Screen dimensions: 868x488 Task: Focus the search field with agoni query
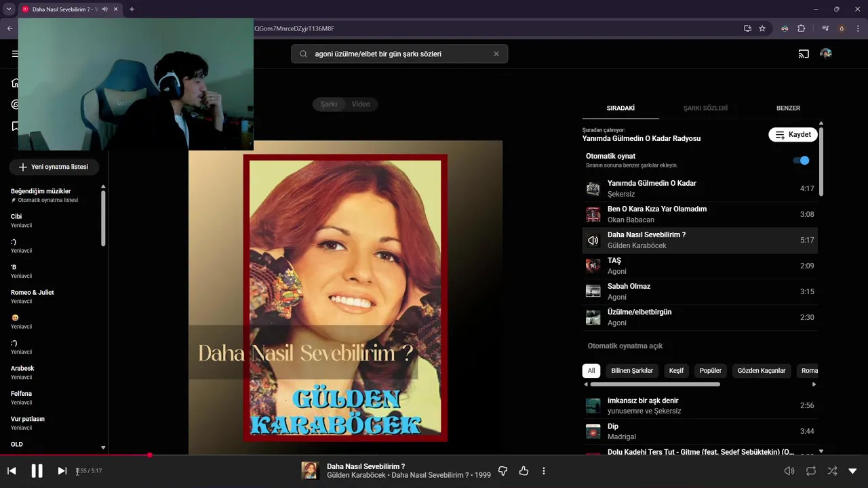[399, 54]
